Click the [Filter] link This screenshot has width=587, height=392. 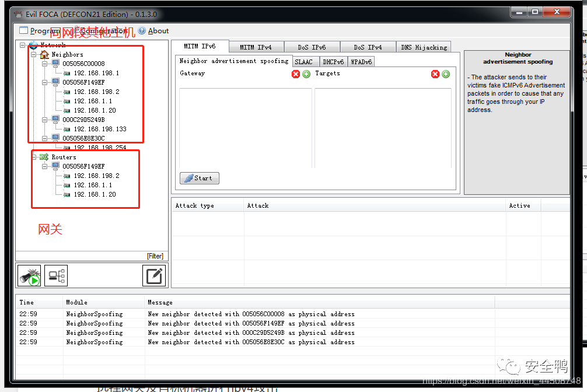pyautogui.click(x=155, y=256)
